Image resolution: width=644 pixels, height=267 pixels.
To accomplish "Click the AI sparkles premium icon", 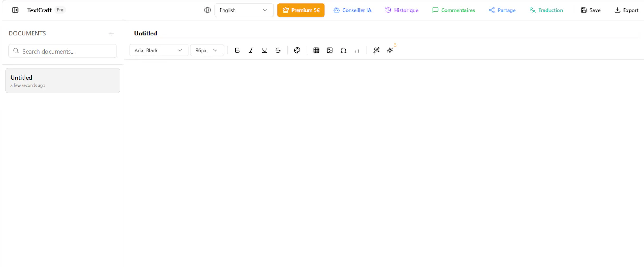I will click(390, 50).
